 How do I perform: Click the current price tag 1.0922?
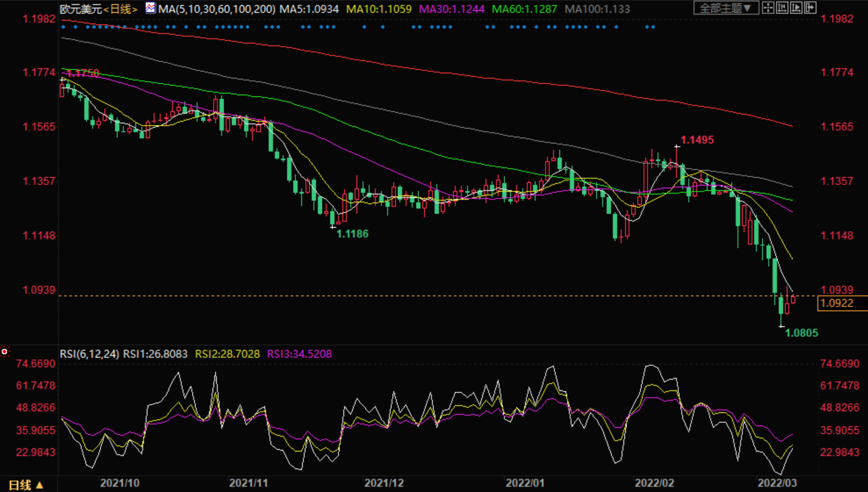[837, 303]
